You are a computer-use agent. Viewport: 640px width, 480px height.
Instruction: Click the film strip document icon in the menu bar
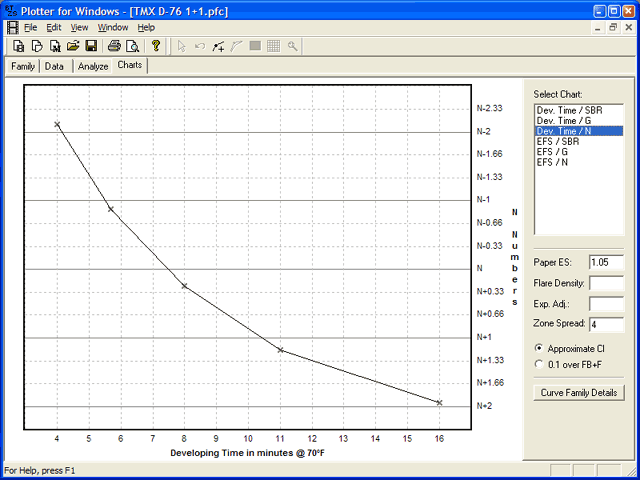12,27
